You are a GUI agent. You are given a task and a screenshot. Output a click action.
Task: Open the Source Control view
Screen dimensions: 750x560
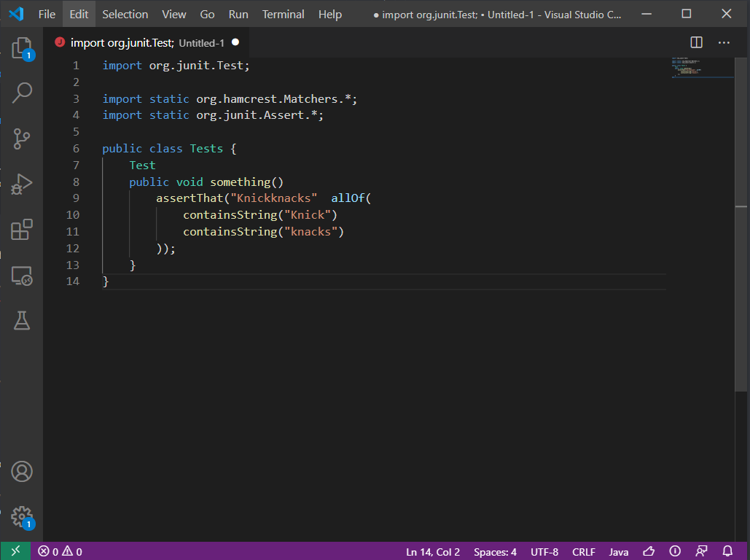point(22,139)
